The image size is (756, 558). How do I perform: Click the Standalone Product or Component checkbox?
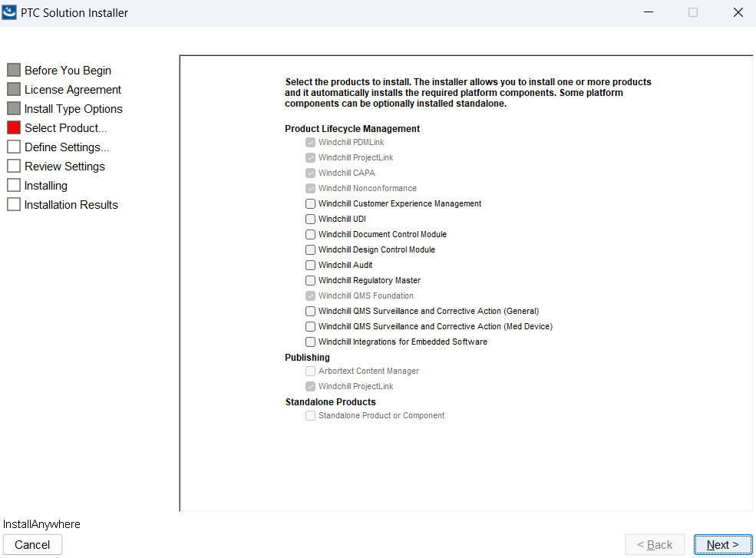pyautogui.click(x=311, y=416)
